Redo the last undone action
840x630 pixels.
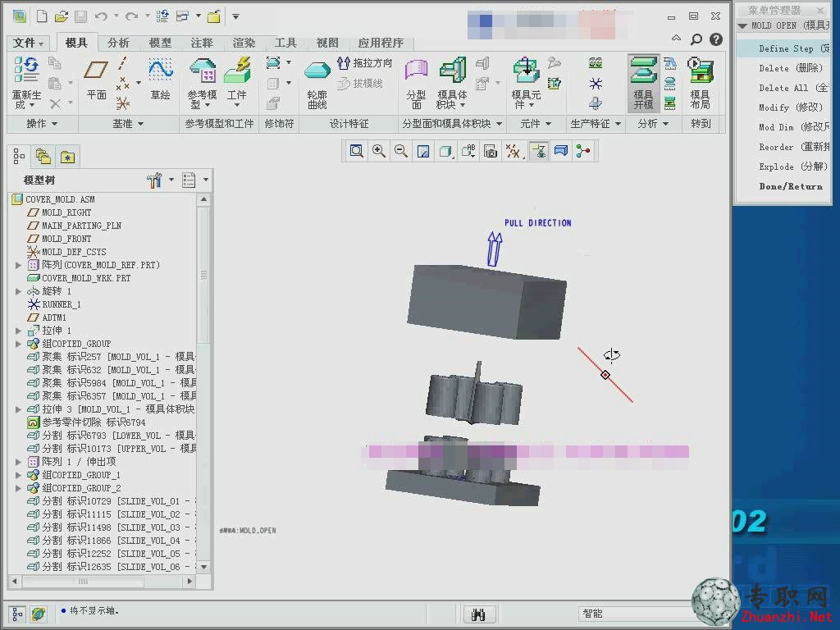coord(131,16)
